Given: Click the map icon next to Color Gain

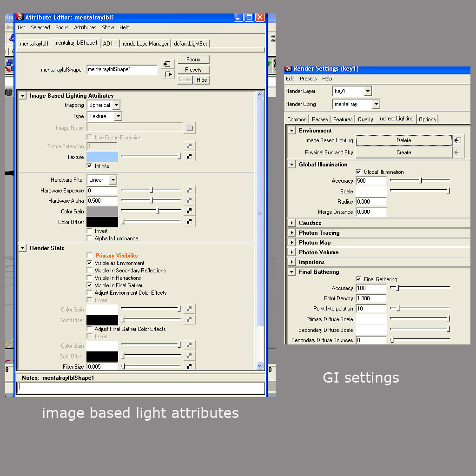Looking at the screenshot, I should pos(190,211).
